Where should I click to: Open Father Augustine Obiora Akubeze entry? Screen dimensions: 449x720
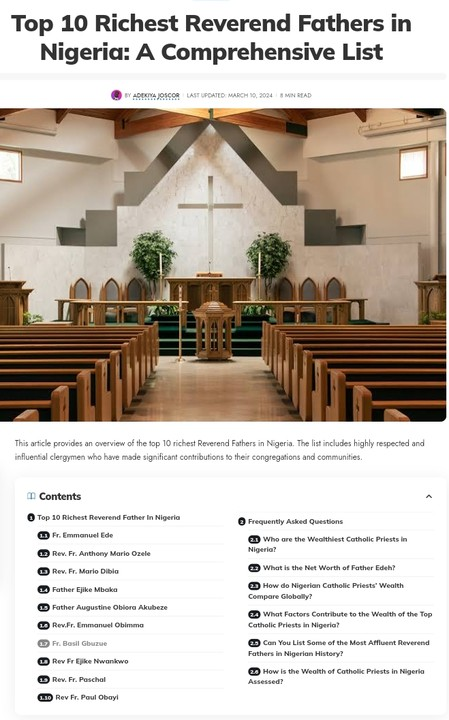pos(110,608)
